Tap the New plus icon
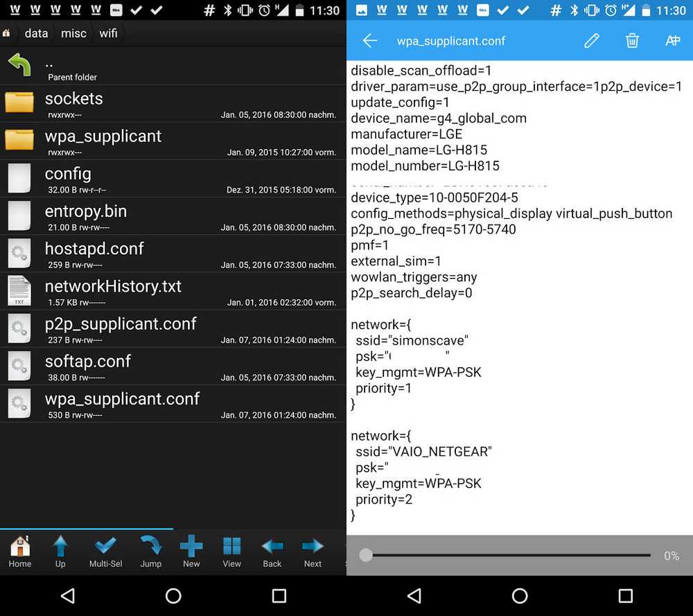Image resolution: width=693 pixels, height=616 pixels. 191,551
